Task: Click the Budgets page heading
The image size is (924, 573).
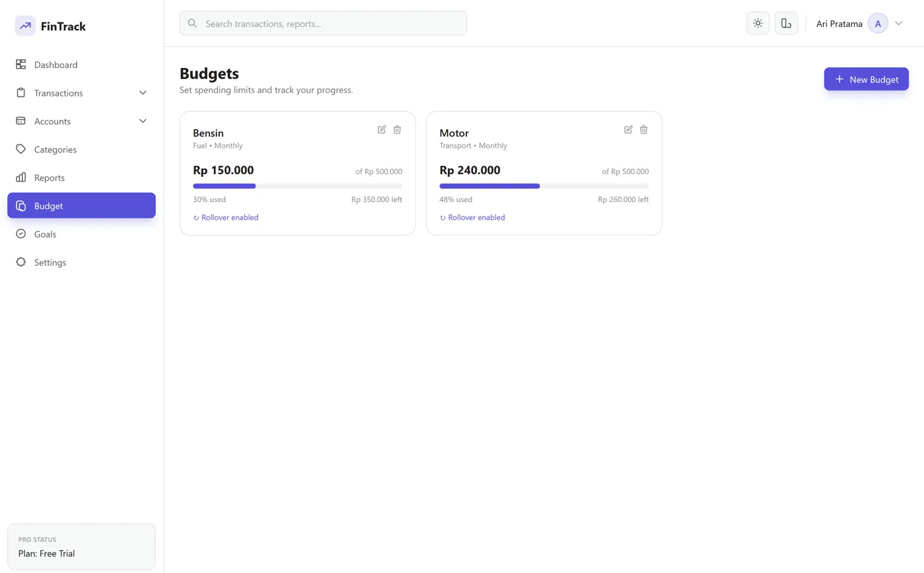Action: (209, 73)
